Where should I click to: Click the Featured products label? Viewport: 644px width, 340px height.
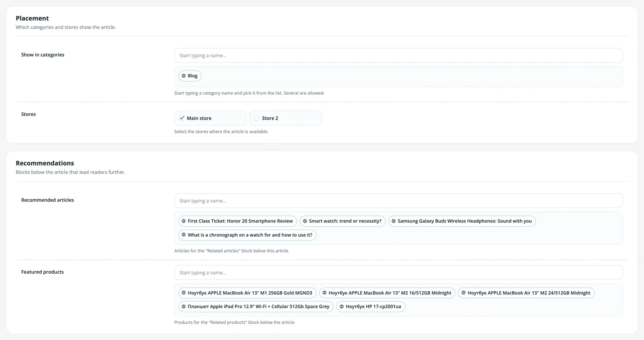[42, 272]
